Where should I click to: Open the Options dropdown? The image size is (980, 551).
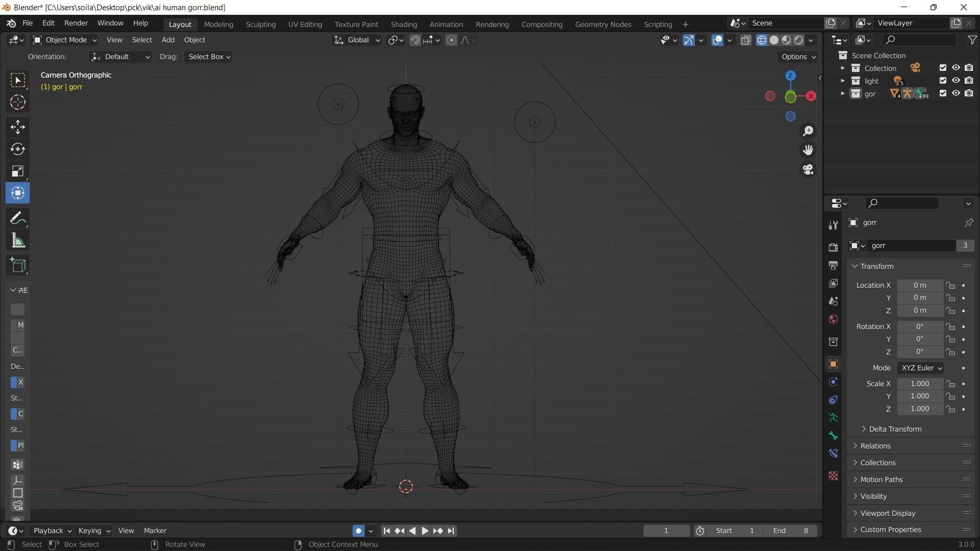(798, 57)
